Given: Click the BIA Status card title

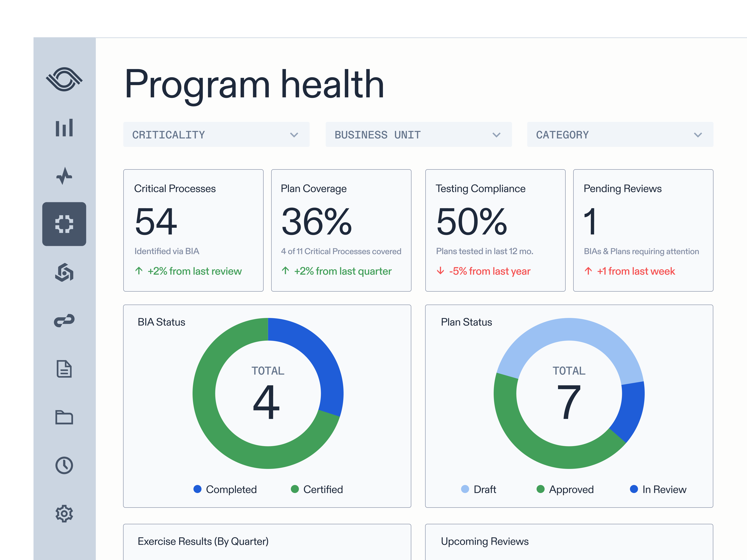Looking at the screenshot, I should 162,322.
